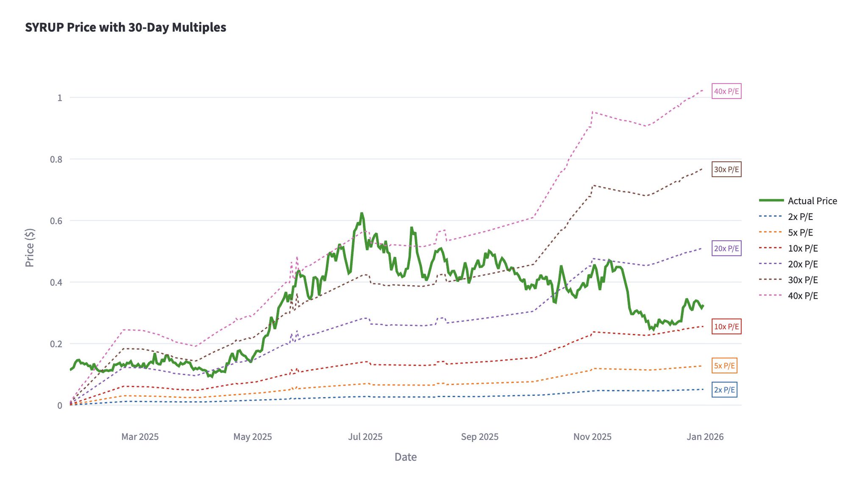This screenshot has height=484, width=868.
Task: Hide 10x P/E legend entry
Action: 802,248
